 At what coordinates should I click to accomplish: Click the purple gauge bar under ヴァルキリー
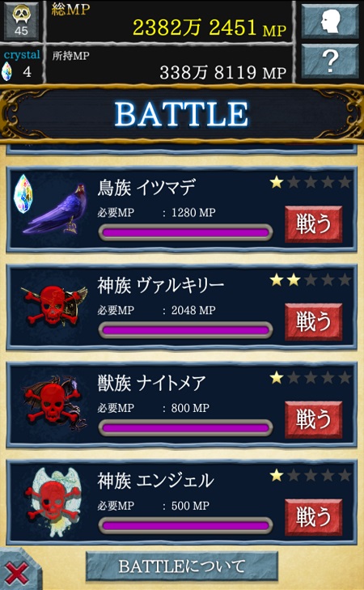185,330
